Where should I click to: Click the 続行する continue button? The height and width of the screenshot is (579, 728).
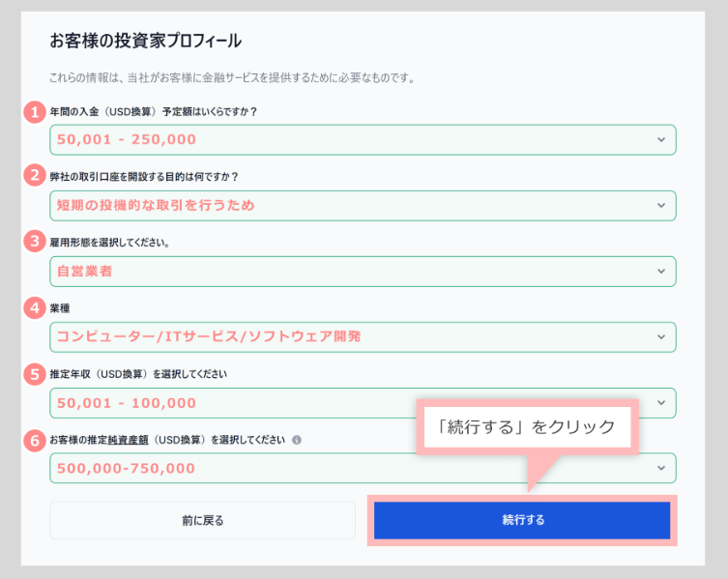[522, 520]
